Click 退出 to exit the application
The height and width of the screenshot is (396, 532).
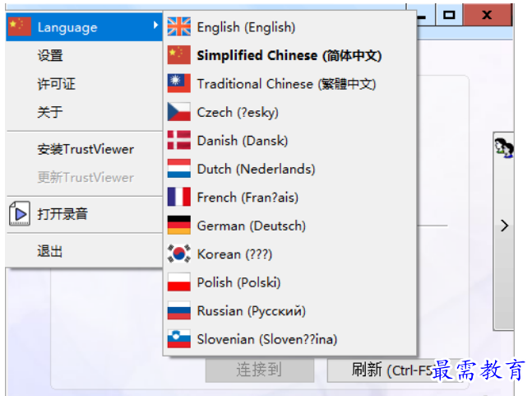(x=50, y=251)
